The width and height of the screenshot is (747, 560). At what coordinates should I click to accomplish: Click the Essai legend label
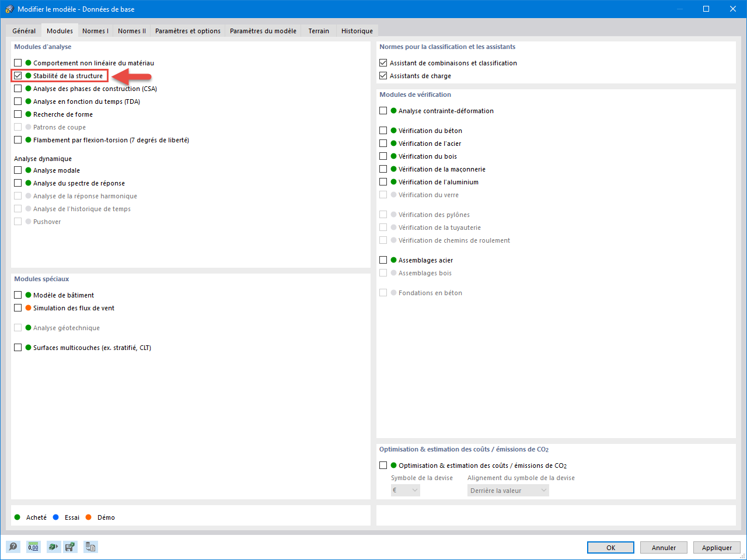click(72, 517)
